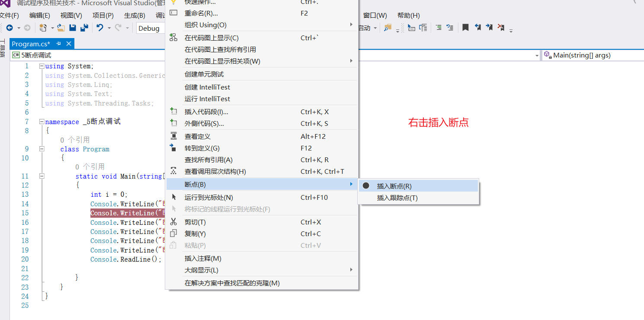The image size is (644, 320).
Task: Toggle a bookmark with the bookmark icon
Action: pos(465,27)
